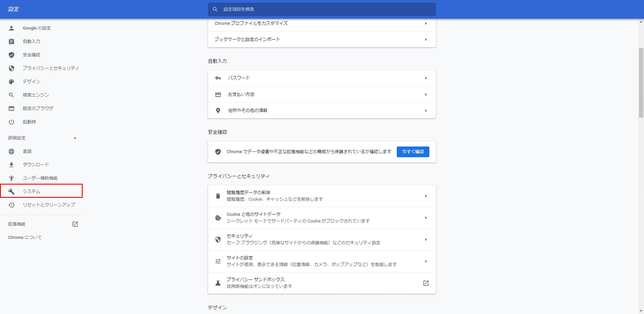Click the magnifier icon beside 検索エンジン
This screenshot has width=644, height=314.
click(11, 95)
